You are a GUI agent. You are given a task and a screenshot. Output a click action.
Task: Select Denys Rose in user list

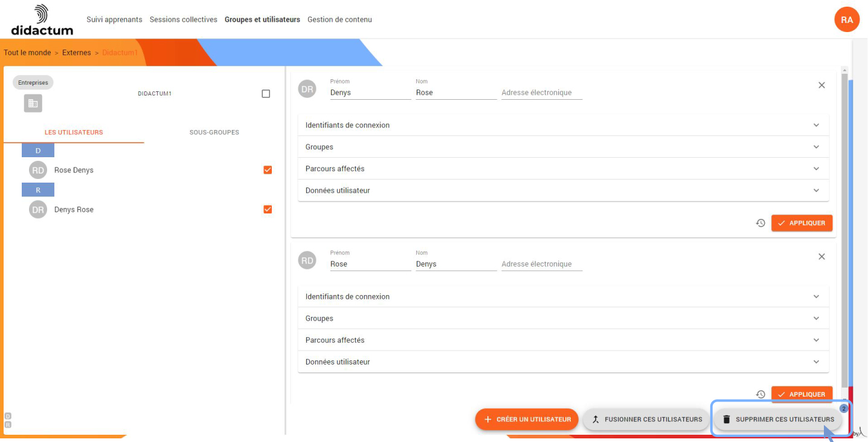pos(74,210)
